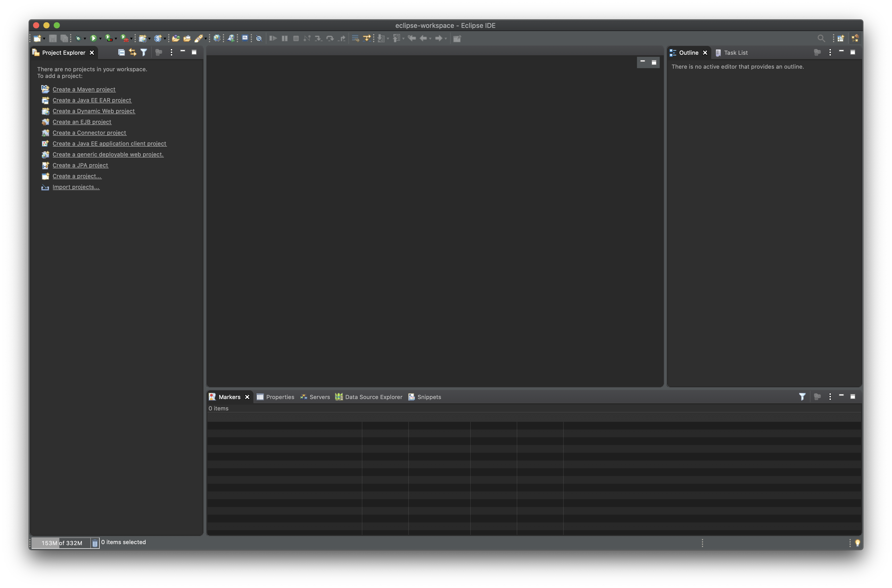
Task: Click the Save disk icon
Action: 53,38
